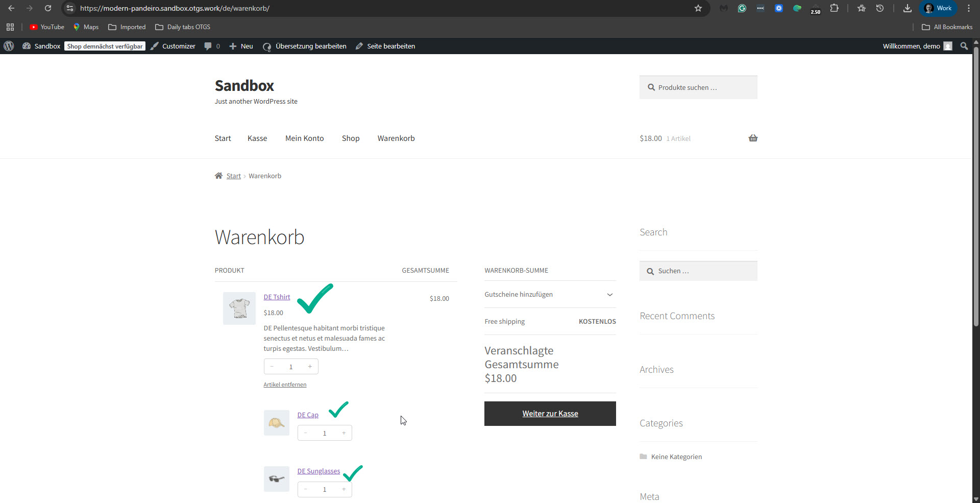Viewport: 980px width, 503px height.
Task: Click the shopping basket icon in header
Action: tap(753, 138)
